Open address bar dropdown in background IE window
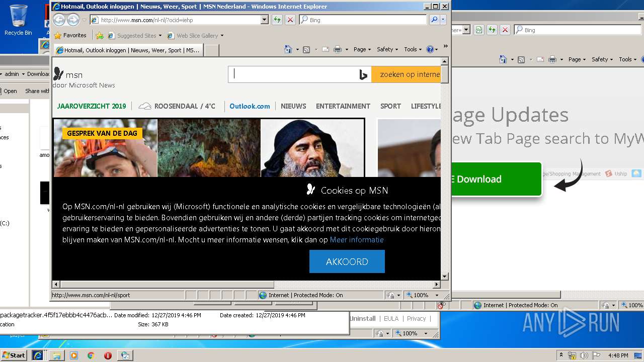 (x=466, y=30)
